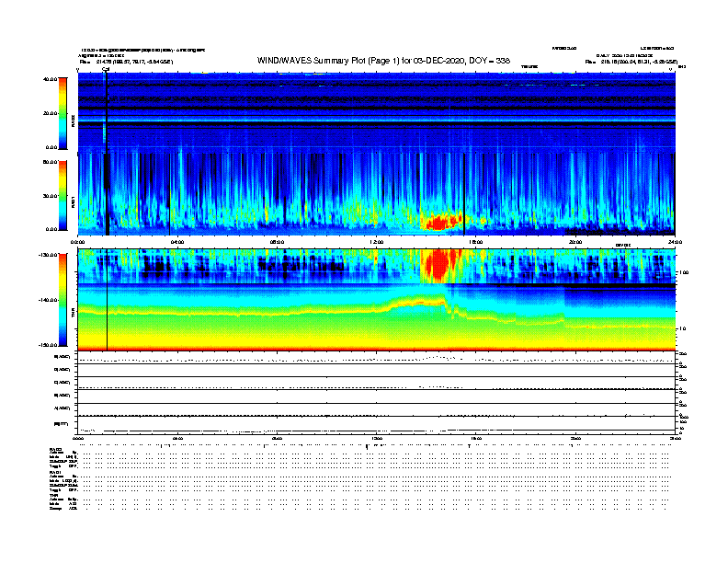Click the 30.00 label on RAD1 scale
The width and height of the screenshot is (728, 563).
[50, 196]
